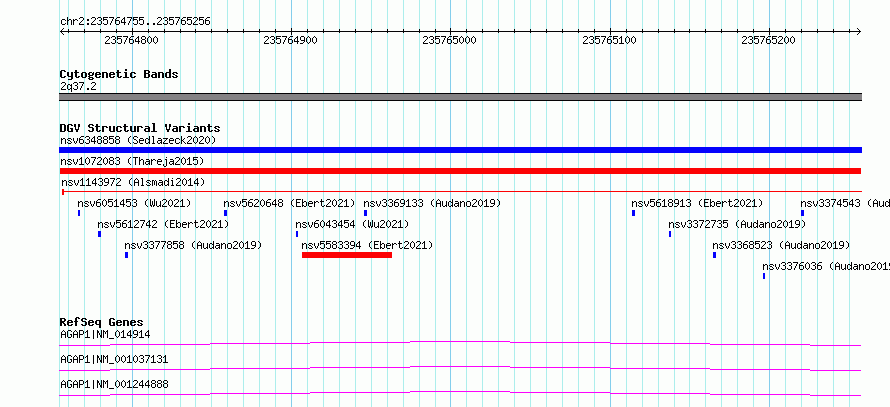Click ruler position 235765000
This screenshot has width=890, height=407.
point(450,40)
